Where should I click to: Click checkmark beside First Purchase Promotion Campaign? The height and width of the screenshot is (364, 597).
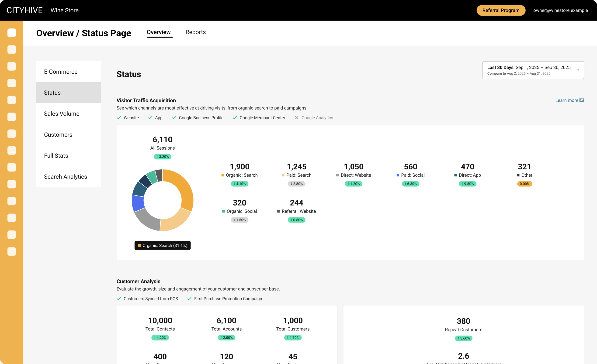pos(189,299)
